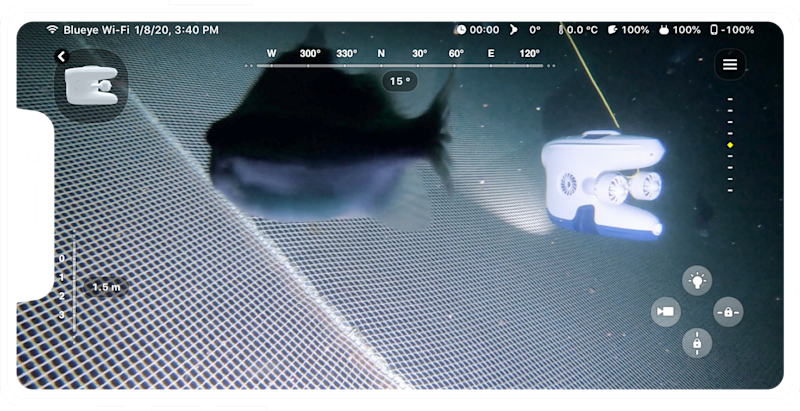Start video recording with camera button
This screenshot has width=800, height=411.
tap(666, 312)
